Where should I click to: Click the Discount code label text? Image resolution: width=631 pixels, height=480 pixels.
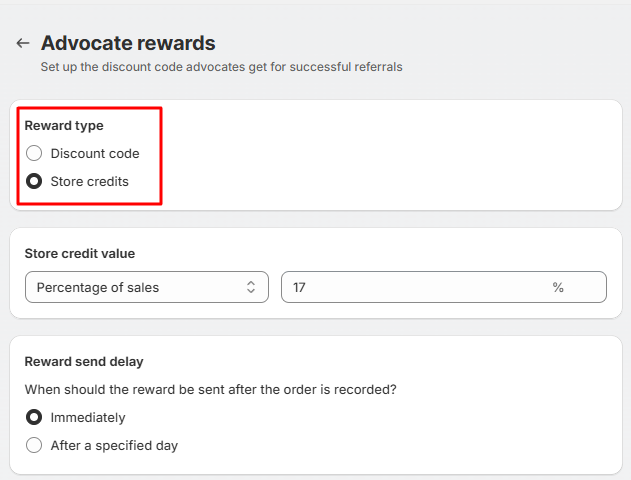[95, 154]
